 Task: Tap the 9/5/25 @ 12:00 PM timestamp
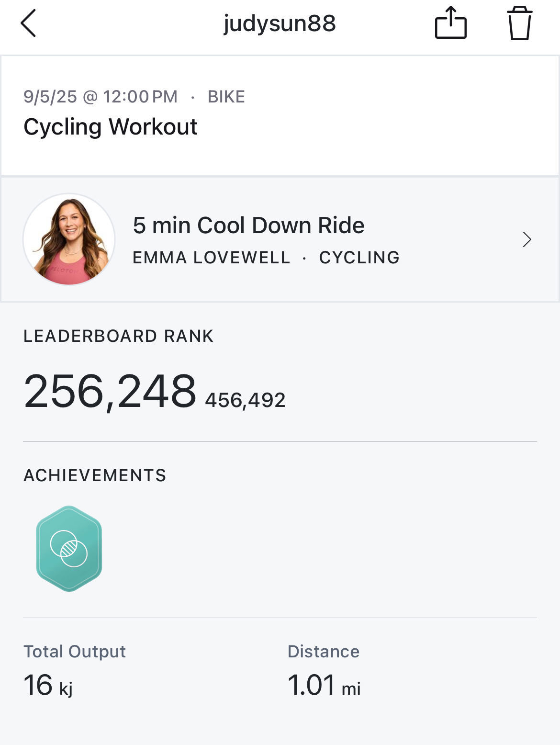coord(101,97)
